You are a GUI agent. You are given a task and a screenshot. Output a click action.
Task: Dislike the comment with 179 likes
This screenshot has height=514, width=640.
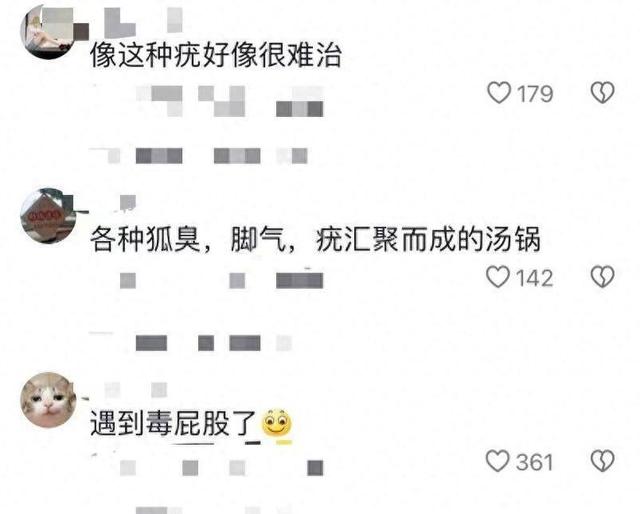tap(602, 93)
